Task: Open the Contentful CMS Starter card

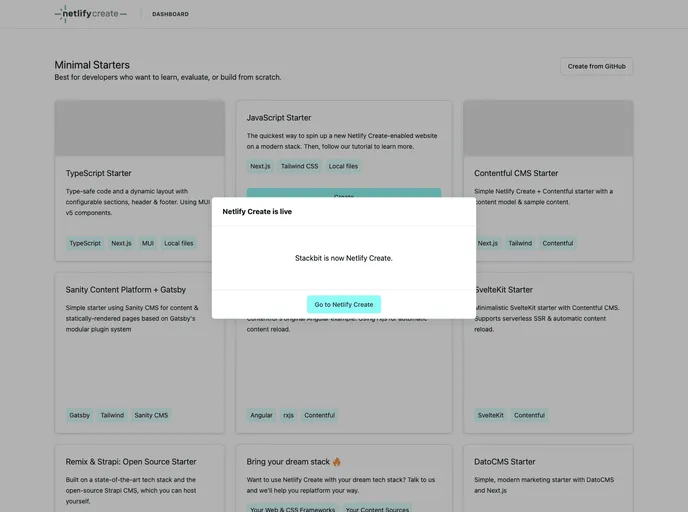Action: [x=518, y=173]
